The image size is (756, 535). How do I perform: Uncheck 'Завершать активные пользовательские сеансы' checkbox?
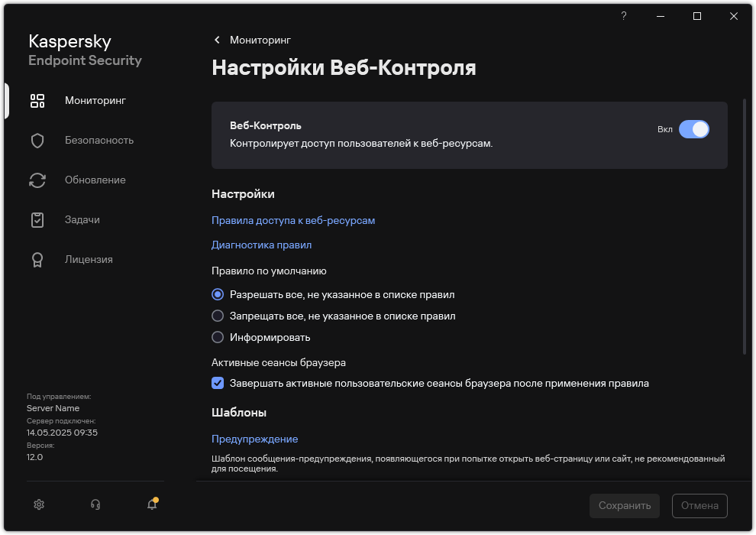pyautogui.click(x=218, y=384)
